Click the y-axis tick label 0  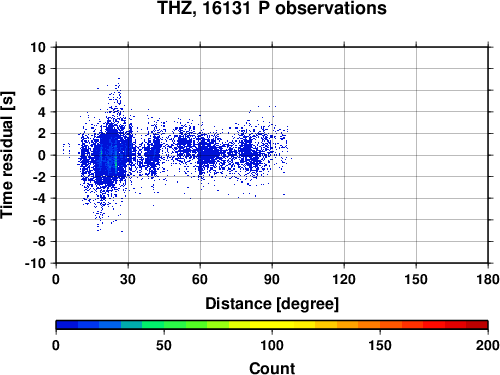pyautogui.click(x=42, y=155)
